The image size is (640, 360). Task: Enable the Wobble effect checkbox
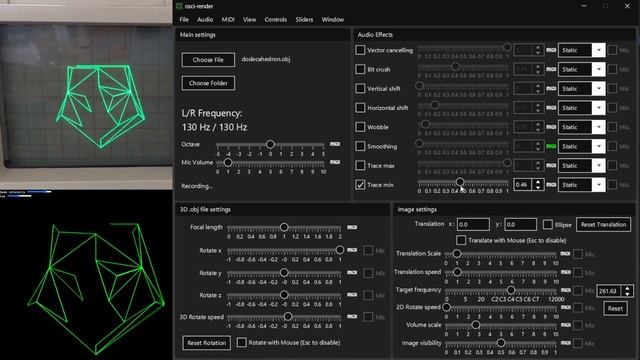pyautogui.click(x=360, y=127)
